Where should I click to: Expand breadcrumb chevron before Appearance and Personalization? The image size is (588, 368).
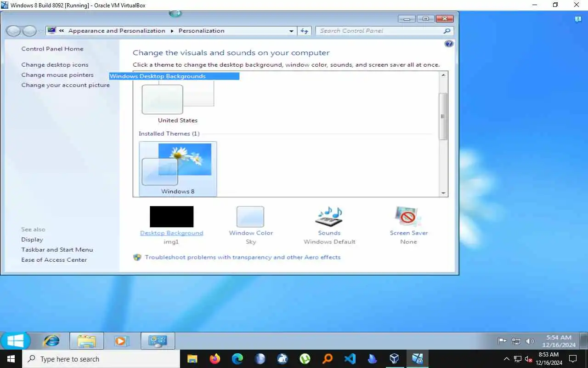click(x=62, y=31)
